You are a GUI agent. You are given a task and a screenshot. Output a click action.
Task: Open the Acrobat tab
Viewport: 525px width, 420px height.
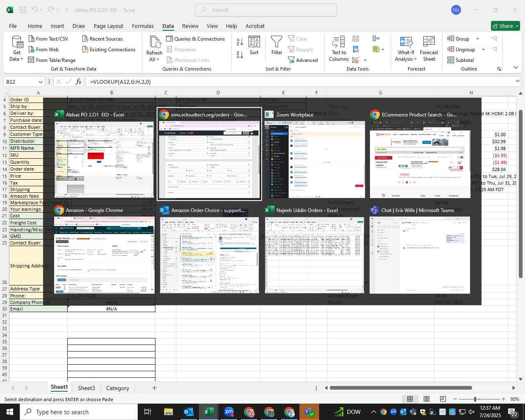[255, 26]
